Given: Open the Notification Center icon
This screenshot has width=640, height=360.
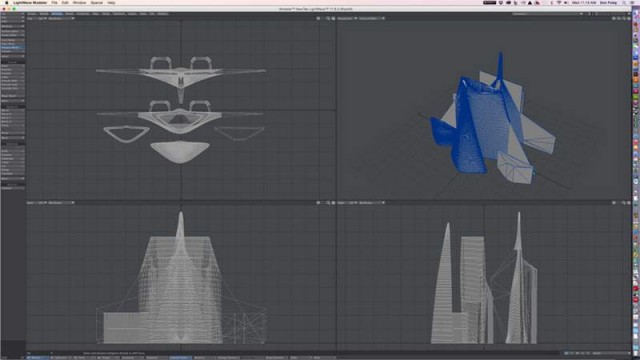Looking at the screenshot, I should [x=632, y=2].
